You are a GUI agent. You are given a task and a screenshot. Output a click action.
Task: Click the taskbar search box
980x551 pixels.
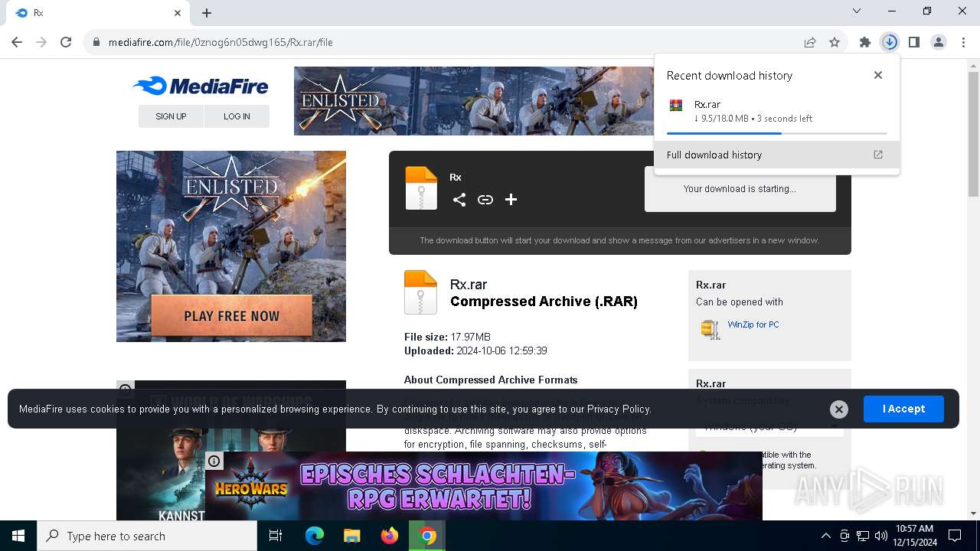point(147,536)
